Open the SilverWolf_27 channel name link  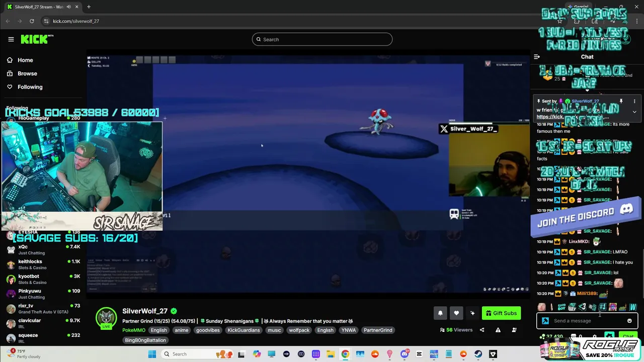(x=145, y=311)
